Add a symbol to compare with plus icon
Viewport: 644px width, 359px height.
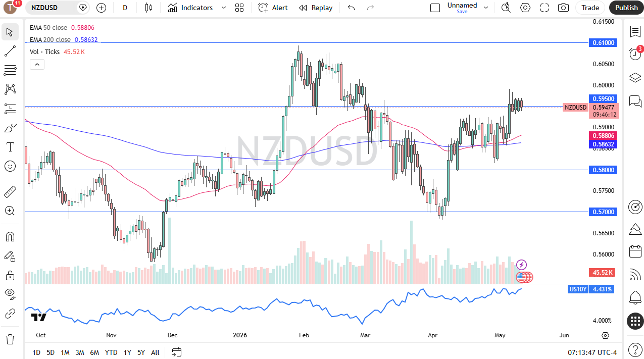click(x=101, y=8)
